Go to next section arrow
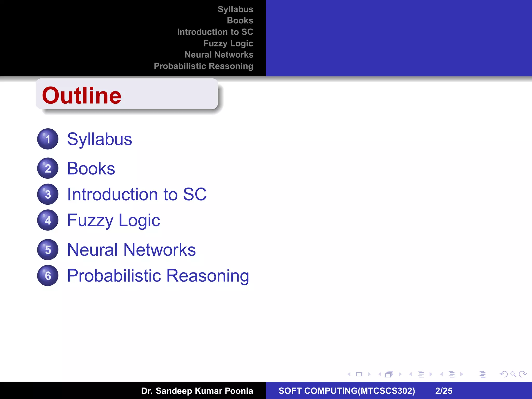Image resolution: width=532 pixels, height=399 pixels. (462, 374)
